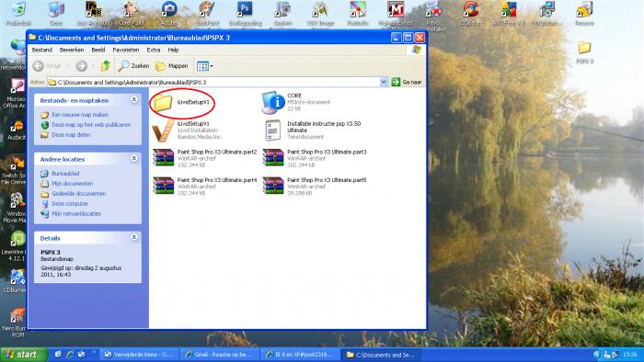Click the C:\Documents and Se... taskbar button
This screenshot has height=362, width=644.
point(381,355)
